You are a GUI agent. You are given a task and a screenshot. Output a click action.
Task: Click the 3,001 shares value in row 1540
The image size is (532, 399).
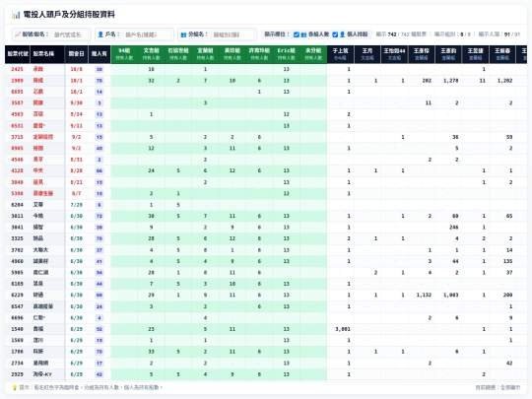(x=343, y=329)
